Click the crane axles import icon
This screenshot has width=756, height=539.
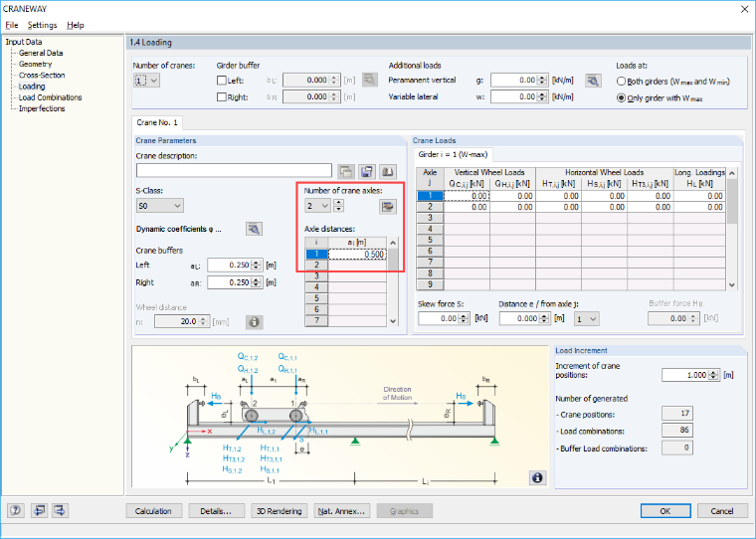click(388, 206)
